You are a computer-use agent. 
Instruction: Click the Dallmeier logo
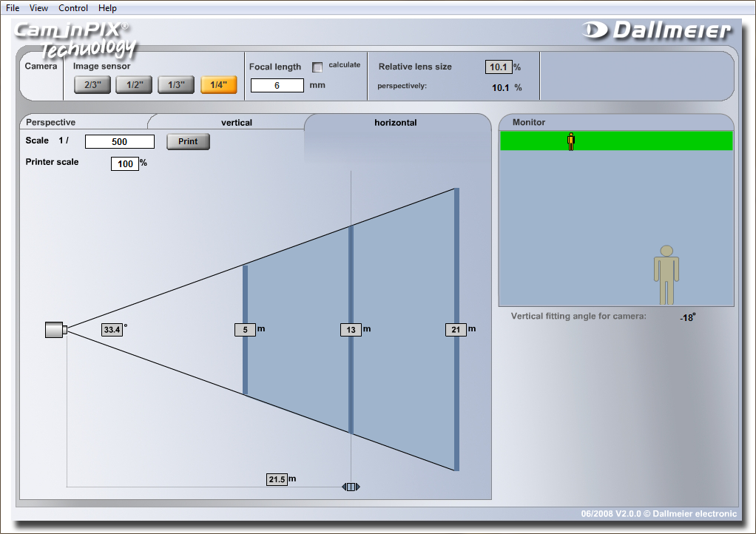pos(656,30)
